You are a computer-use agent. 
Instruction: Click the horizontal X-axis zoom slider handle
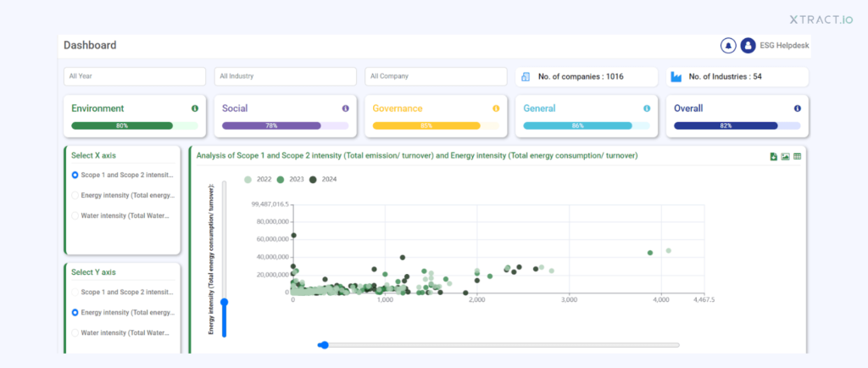click(x=325, y=345)
